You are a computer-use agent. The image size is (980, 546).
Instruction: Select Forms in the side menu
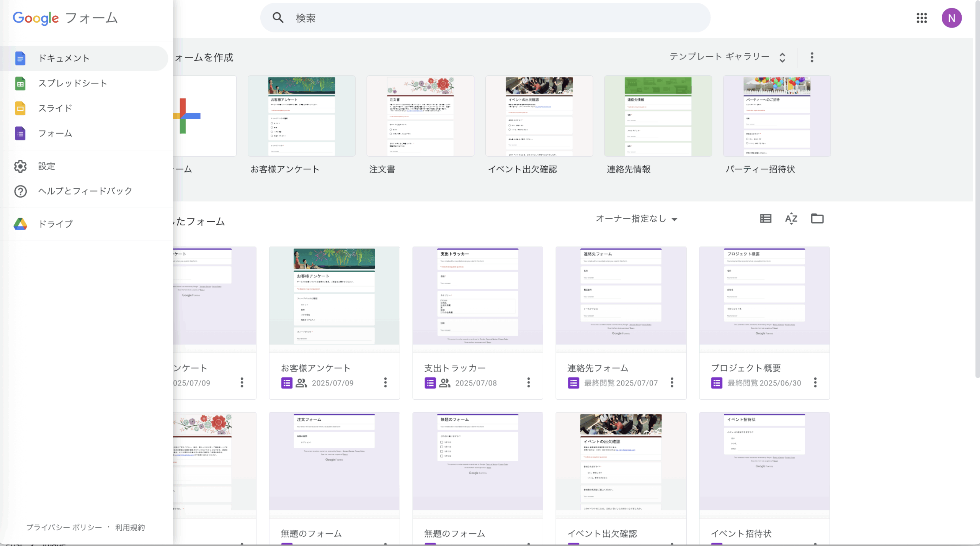(x=84, y=133)
